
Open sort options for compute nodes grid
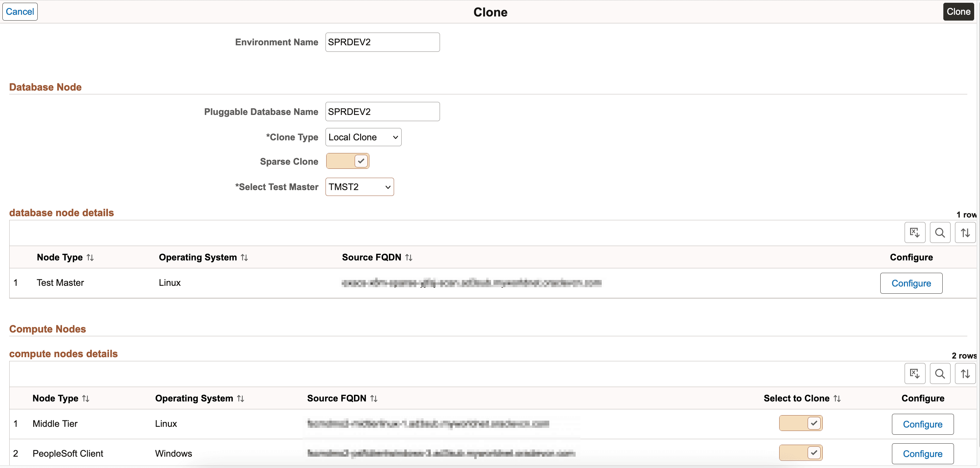[x=965, y=374]
